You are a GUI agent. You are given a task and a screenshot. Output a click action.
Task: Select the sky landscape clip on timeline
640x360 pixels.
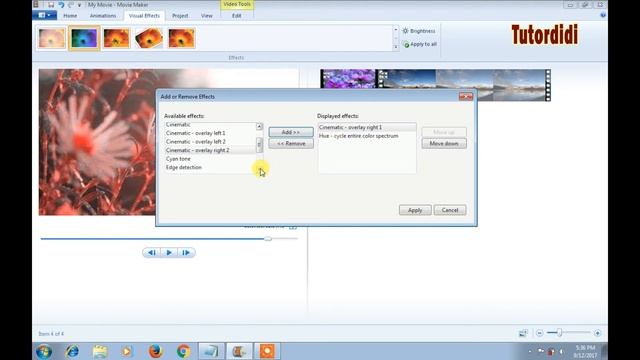[x=464, y=80]
